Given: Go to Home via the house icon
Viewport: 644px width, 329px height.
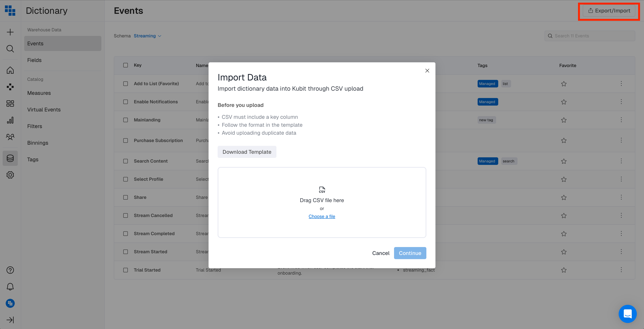Looking at the screenshot, I should tap(10, 70).
